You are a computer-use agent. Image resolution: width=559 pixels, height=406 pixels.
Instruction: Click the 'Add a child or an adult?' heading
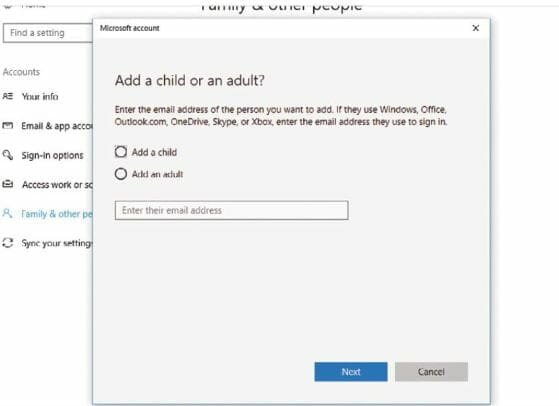(190, 81)
